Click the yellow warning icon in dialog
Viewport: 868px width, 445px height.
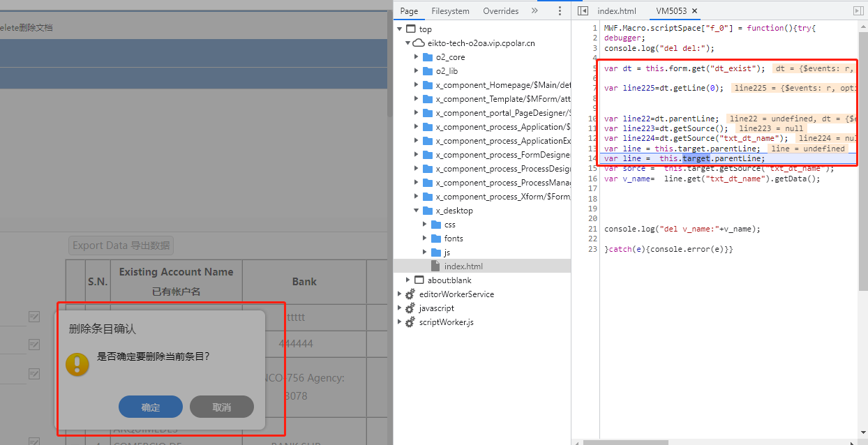point(77,364)
